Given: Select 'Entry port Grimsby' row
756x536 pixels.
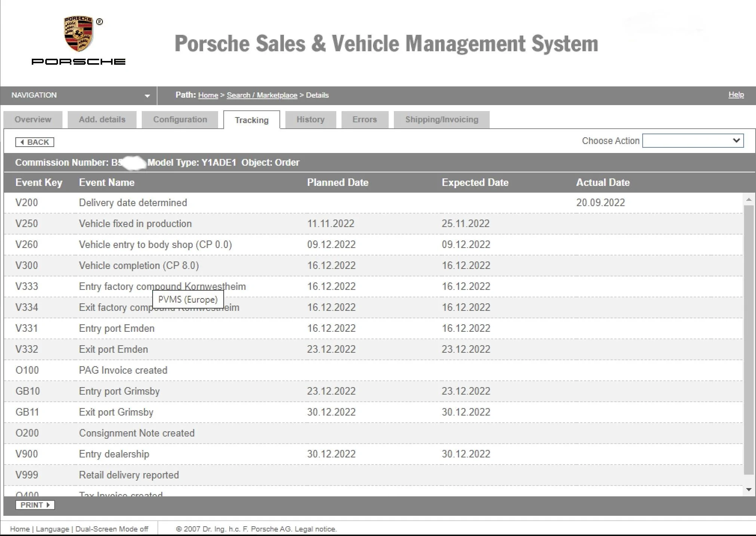Looking at the screenshot, I should [x=373, y=391].
